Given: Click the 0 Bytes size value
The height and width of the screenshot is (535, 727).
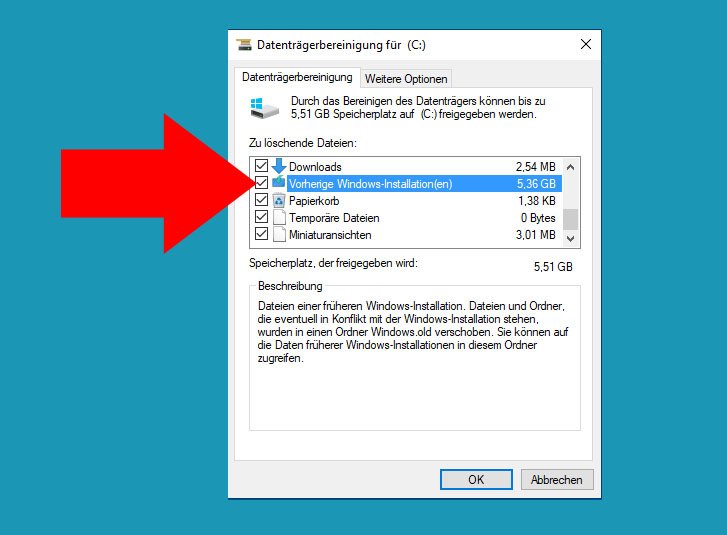Looking at the screenshot, I should [538, 218].
